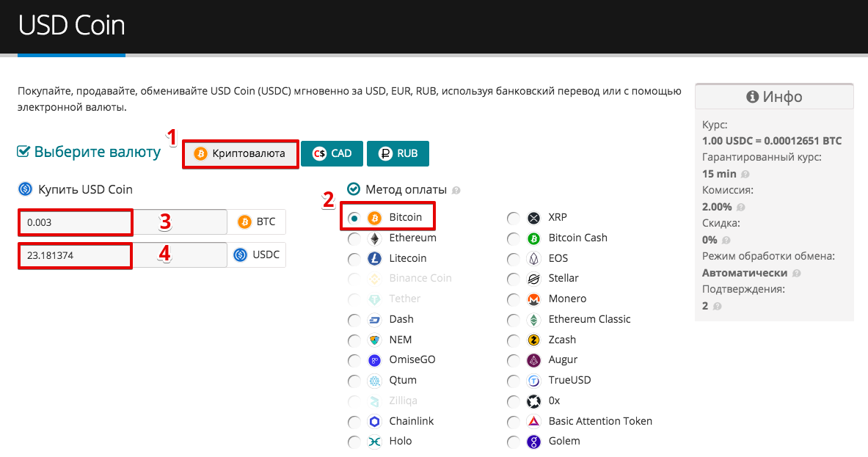Pick the Holo radio button
Viewport: 868px width, 457px height.
(x=354, y=442)
